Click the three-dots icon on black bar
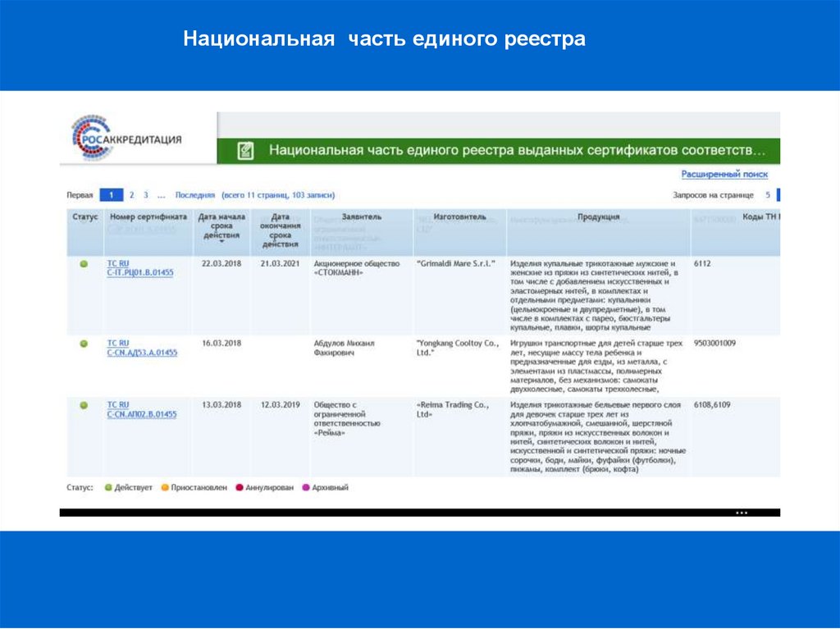 coord(742,513)
